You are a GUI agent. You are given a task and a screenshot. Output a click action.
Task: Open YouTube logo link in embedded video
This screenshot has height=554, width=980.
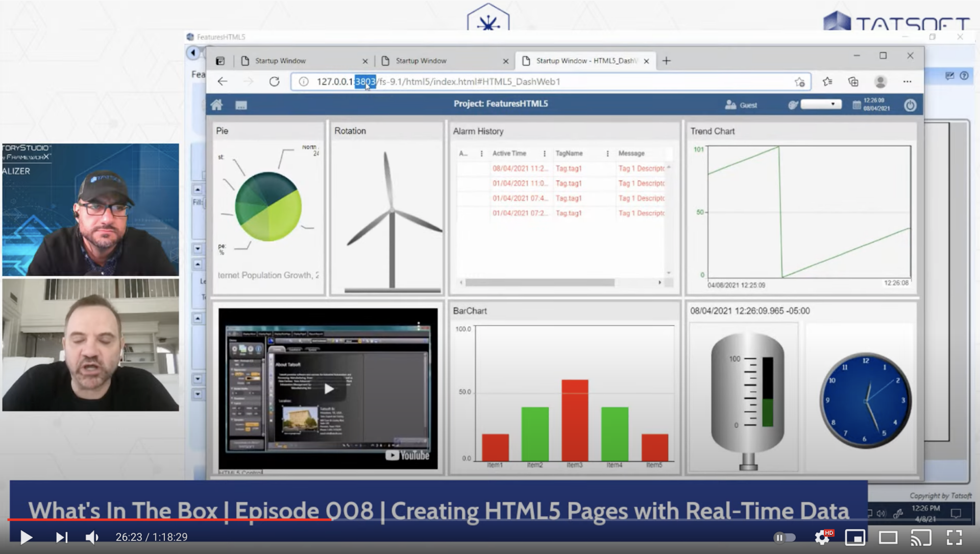pyautogui.click(x=407, y=455)
